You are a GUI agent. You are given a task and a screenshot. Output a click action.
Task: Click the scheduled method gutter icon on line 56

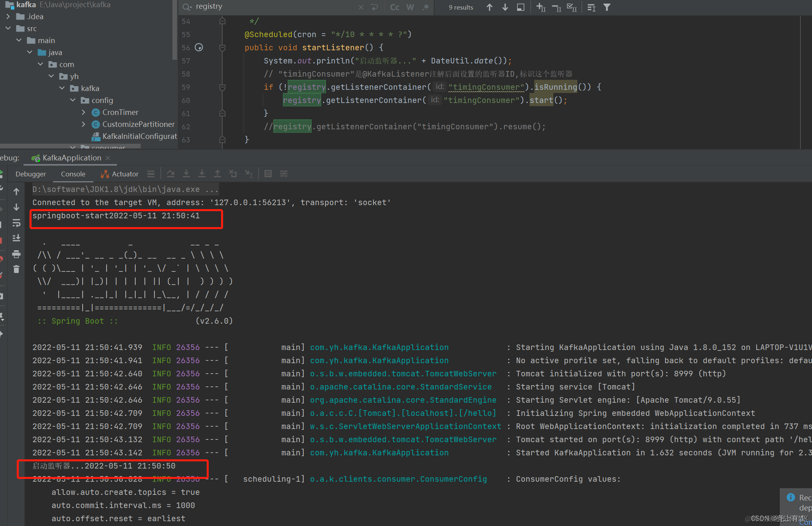point(199,47)
